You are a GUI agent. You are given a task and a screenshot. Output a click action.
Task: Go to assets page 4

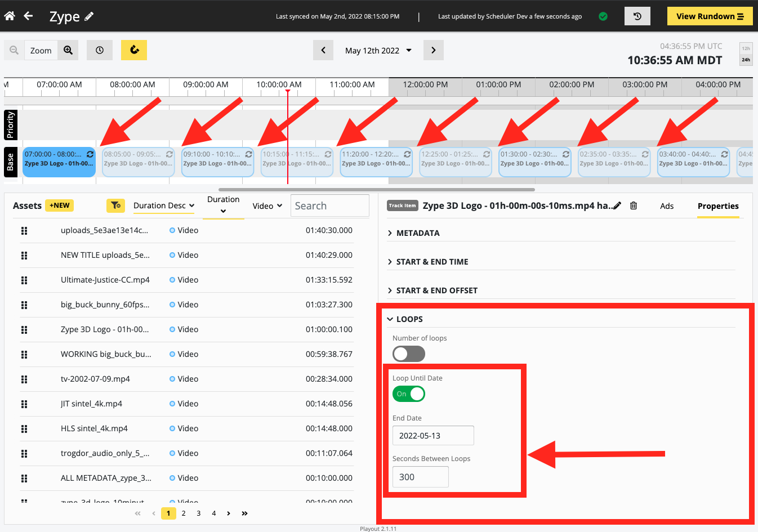point(214,513)
